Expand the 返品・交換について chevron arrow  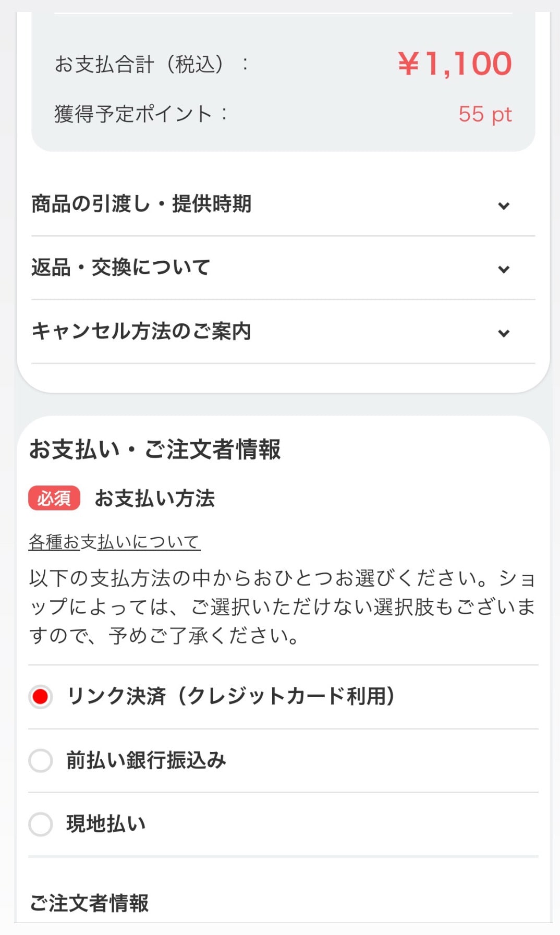click(503, 269)
